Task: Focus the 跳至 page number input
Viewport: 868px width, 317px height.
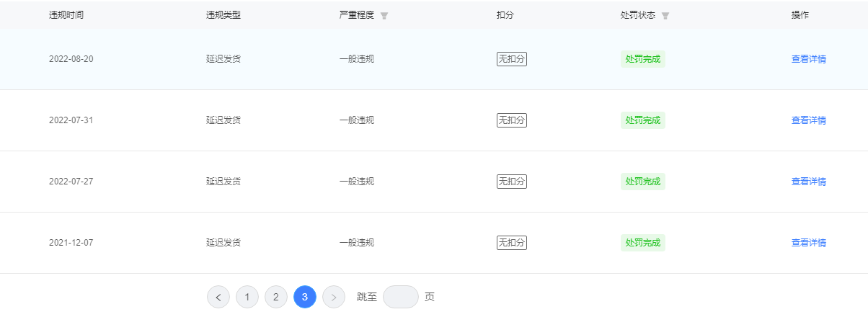Action: click(401, 297)
